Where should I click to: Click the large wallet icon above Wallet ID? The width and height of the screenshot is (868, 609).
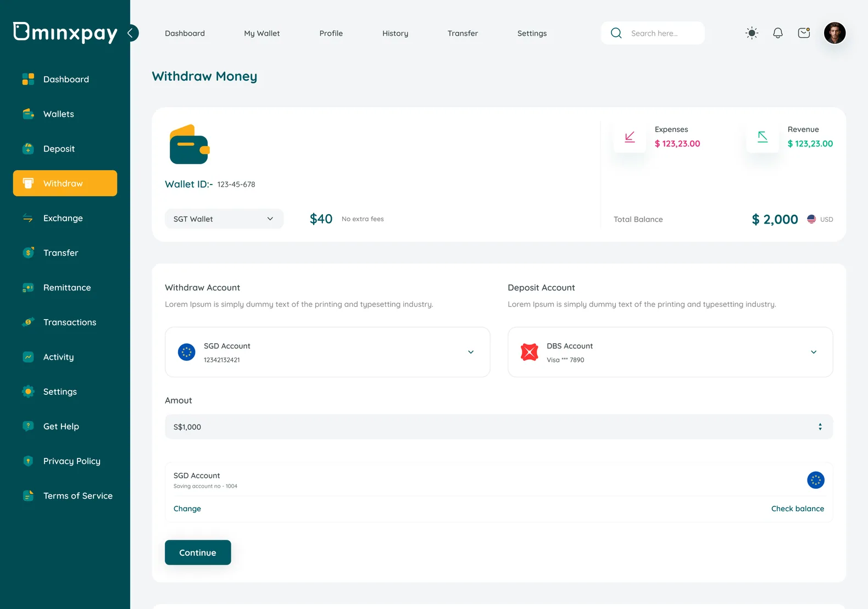click(190, 144)
